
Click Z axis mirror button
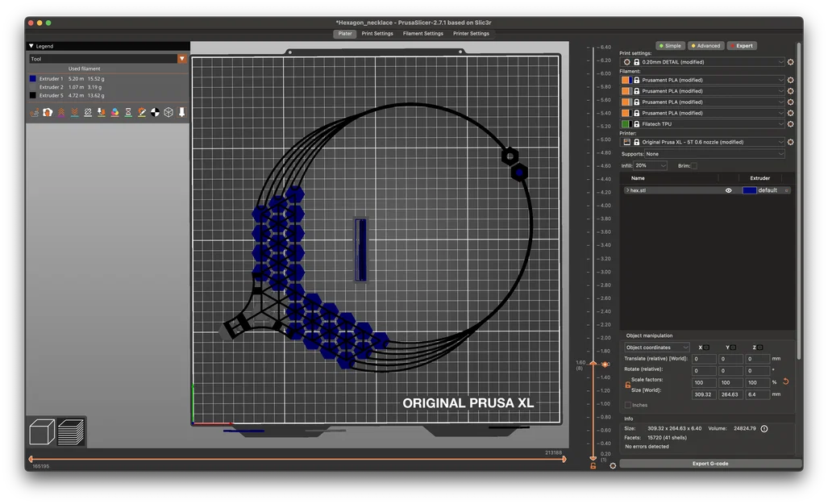click(760, 348)
